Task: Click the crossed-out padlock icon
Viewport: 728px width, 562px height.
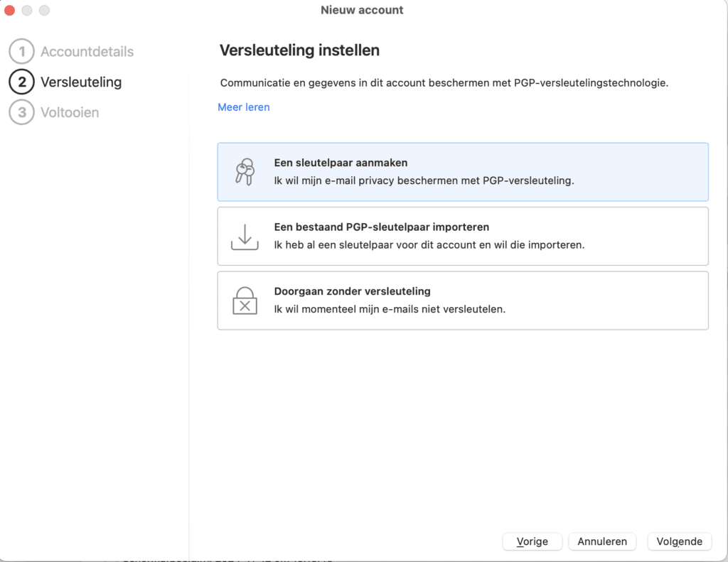Action: pos(245,301)
